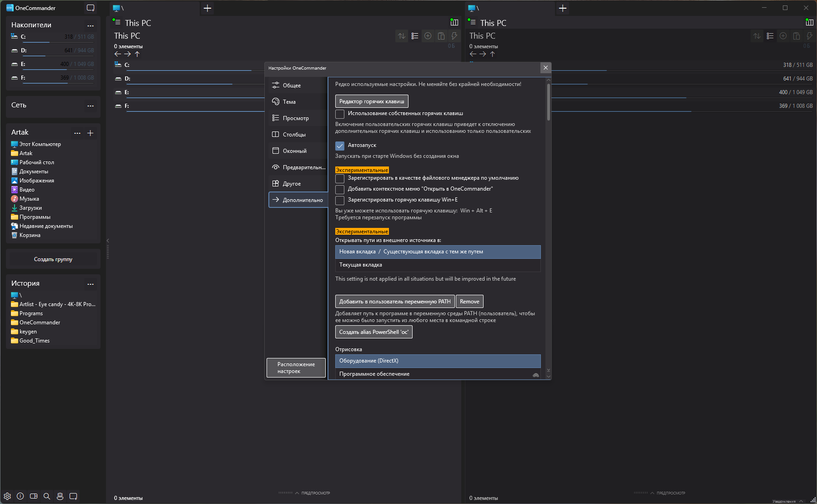The width and height of the screenshot is (817, 504).
Task: Open the robot automation icon in bottom toolbar
Action: [x=60, y=496]
